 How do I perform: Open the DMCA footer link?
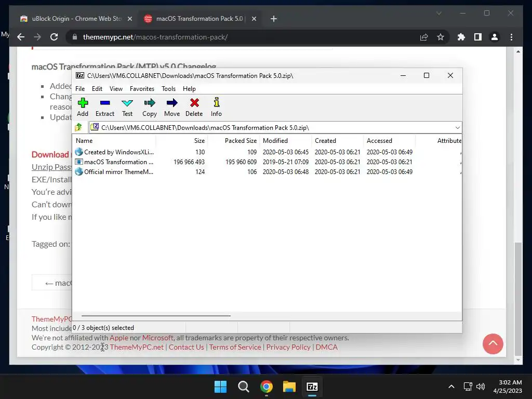point(327,347)
